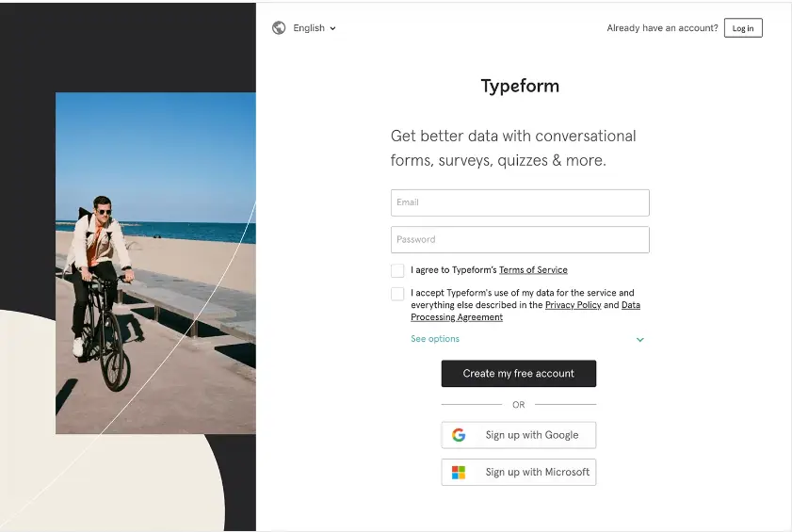The width and height of the screenshot is (792, 532).
Task: Tick the data use consent checkbox
Action: coord(397,294)
